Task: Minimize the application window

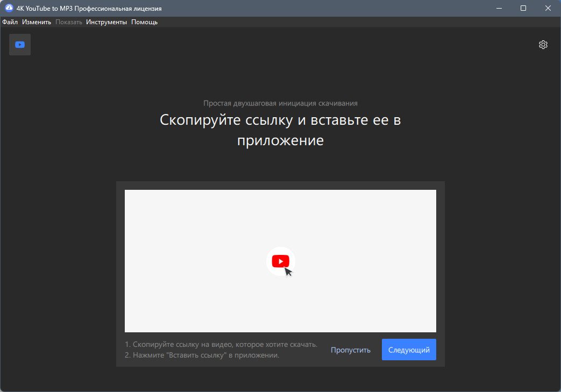Action: [499, 8]
